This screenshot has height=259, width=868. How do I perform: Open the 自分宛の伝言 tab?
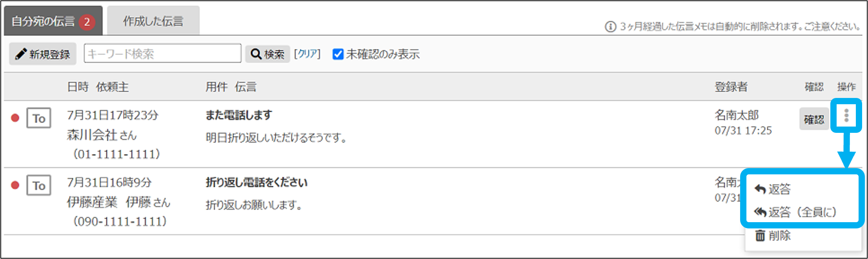click(43, 21)
